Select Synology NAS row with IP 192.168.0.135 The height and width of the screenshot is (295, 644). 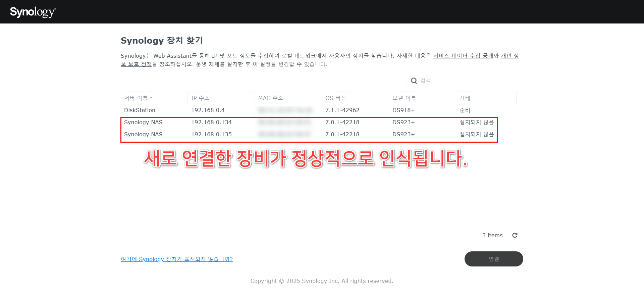322,134
